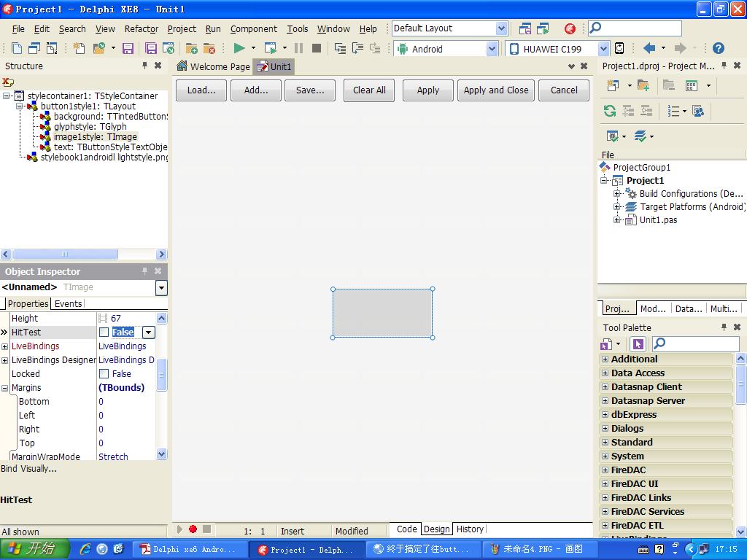
Task: Click the green Run arrow in toolbar
Action: point(239,48)
